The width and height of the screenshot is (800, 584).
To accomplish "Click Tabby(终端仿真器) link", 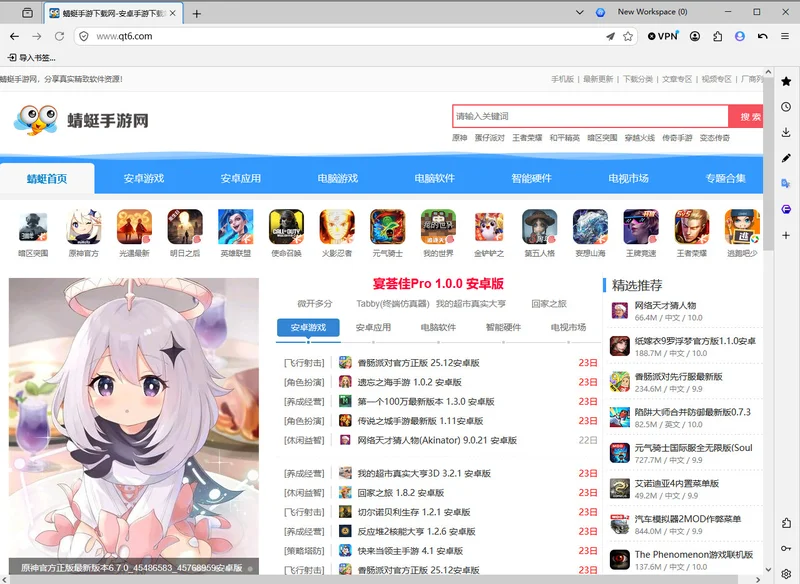I will 393,303.
